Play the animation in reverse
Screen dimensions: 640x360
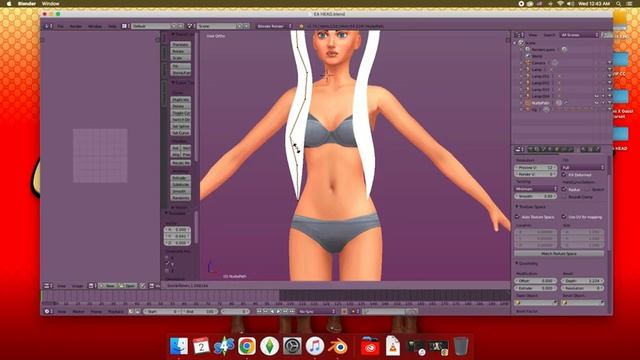[x=272, y=311]
